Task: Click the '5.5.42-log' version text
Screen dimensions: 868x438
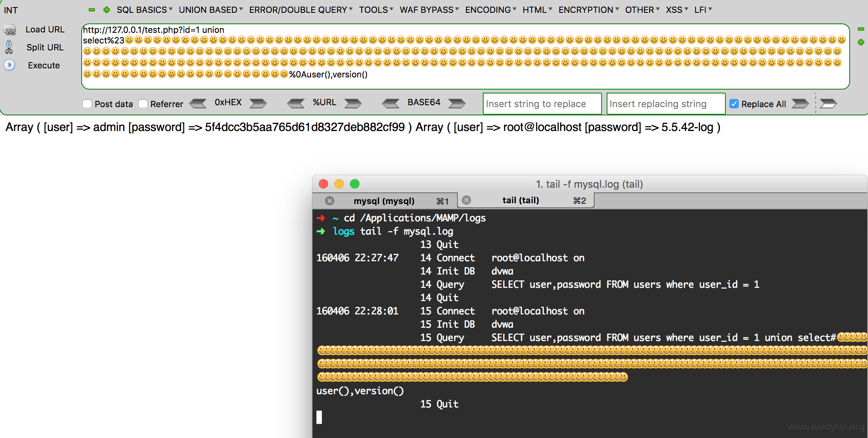Action: coord(687,127)
